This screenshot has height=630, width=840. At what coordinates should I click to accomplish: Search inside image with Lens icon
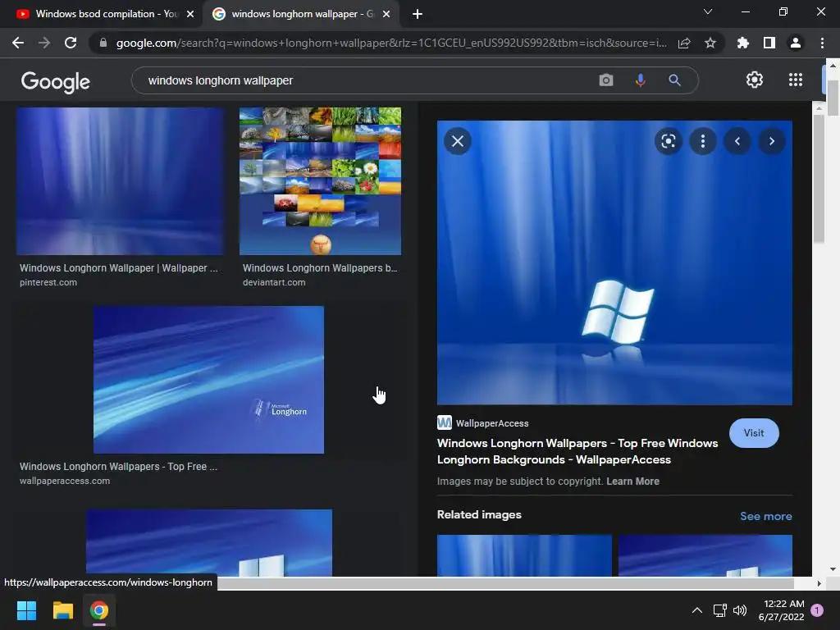tap(668, 141)
